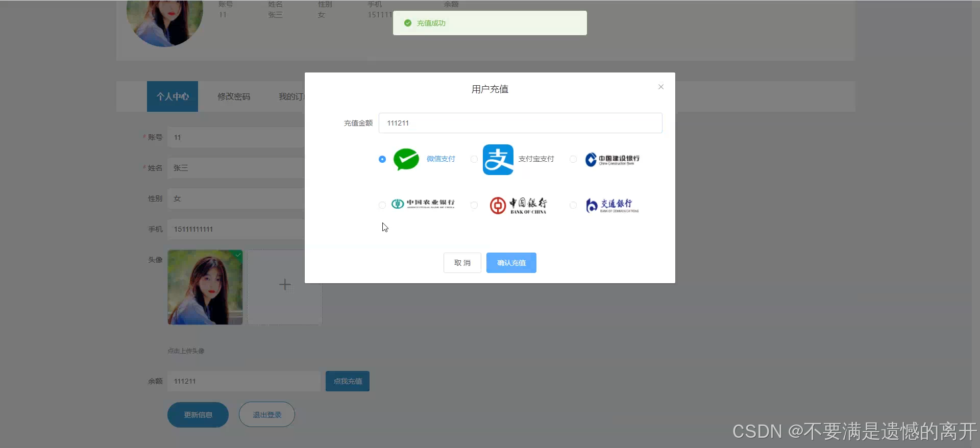This screenshot has width=980, height=448.
Task: Select the Agricultural Bank of China logo
Action: pos(423,204)
